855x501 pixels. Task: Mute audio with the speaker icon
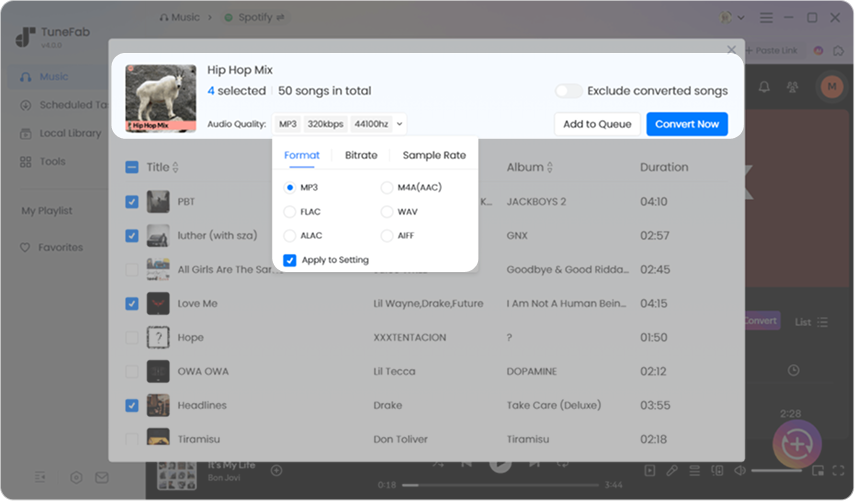click(x=739, y=470)
